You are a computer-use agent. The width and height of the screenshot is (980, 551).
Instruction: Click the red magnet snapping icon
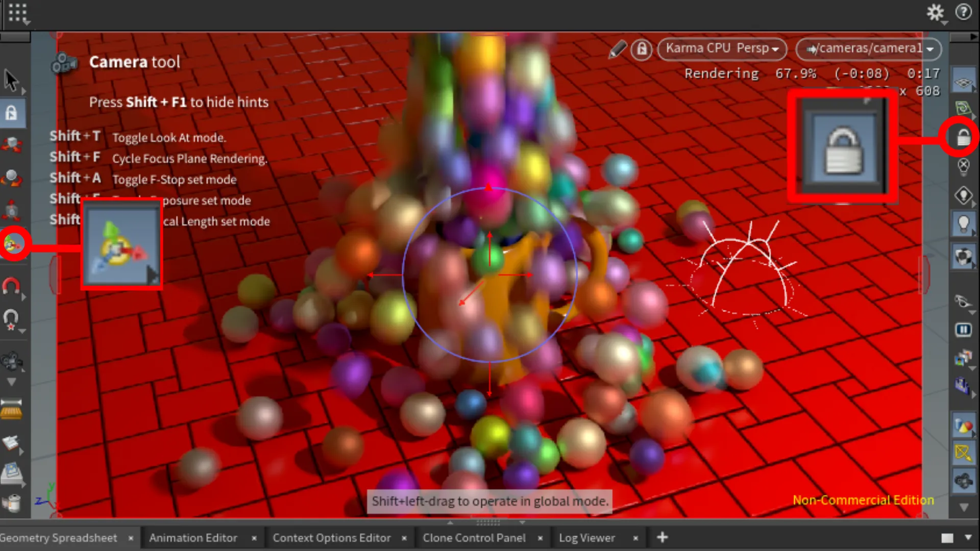coord(11,286)
